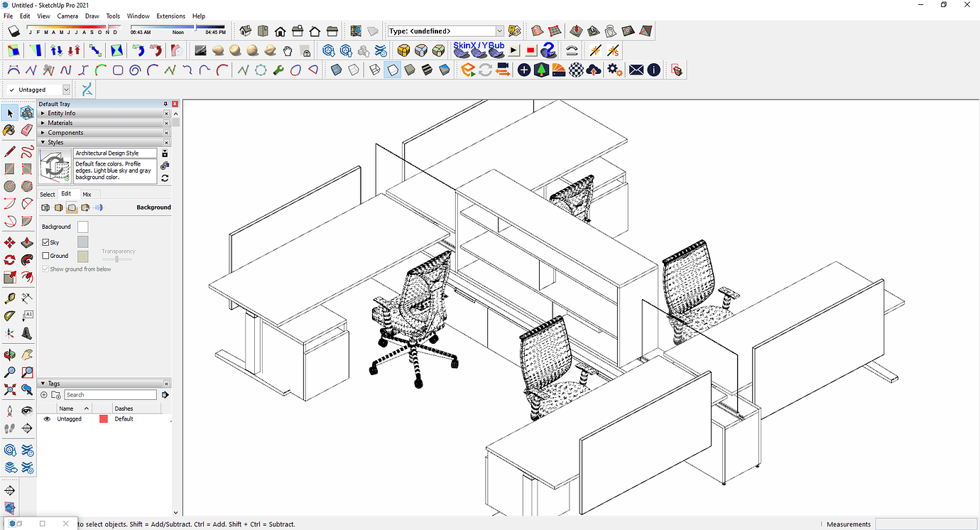Switch to the Iso standard view
The image size is (980, 530).
pyautogui.click(x=245, y=31)
